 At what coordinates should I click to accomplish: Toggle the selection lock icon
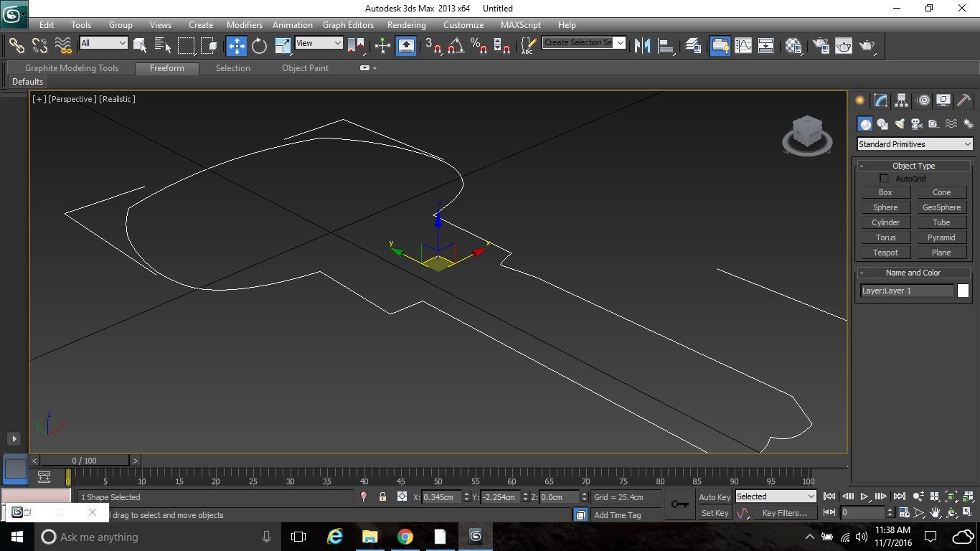(x=382, y=496)
